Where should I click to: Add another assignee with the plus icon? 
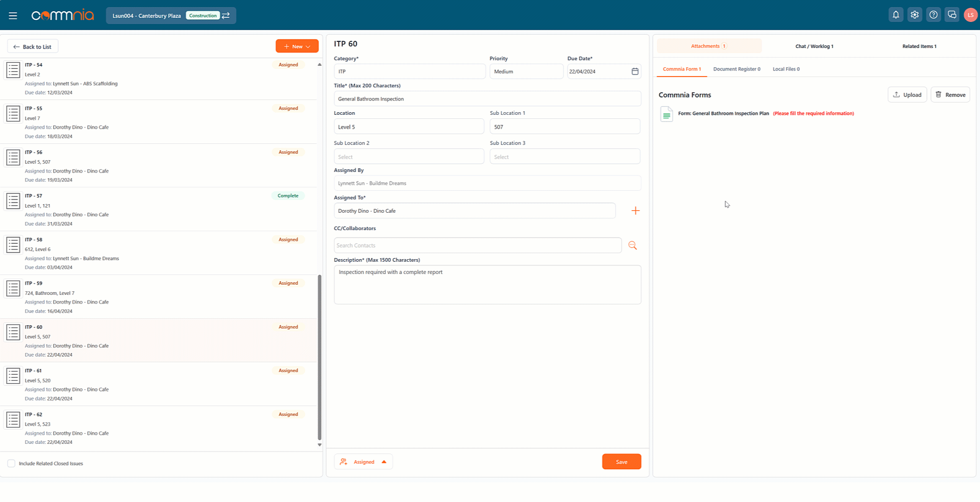[x=635, y=211]
